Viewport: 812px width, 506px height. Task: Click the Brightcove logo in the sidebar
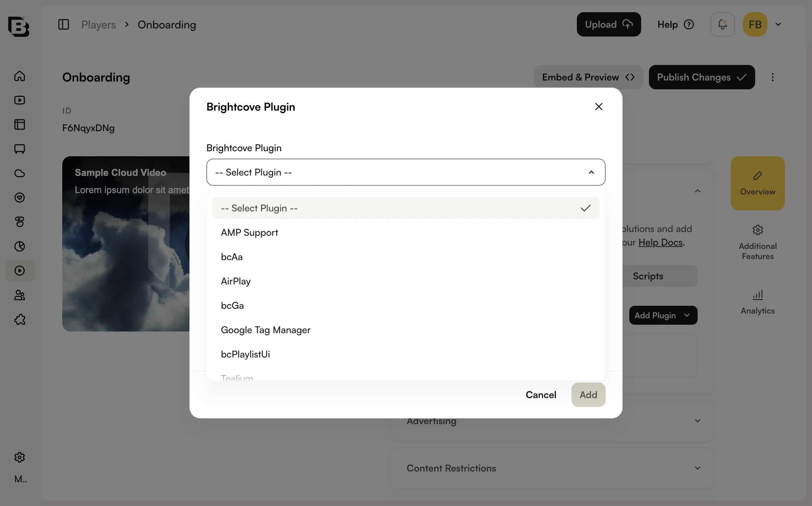click(19, 26)
